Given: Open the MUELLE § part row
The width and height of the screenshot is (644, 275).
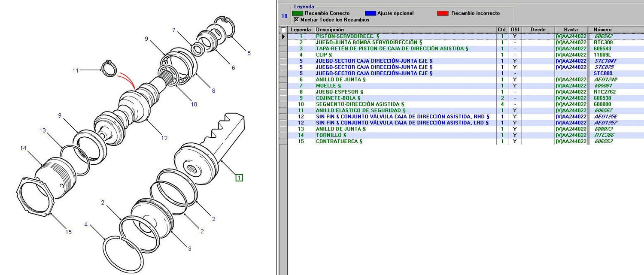Looking at the screenshot, I should click(328, 86).
